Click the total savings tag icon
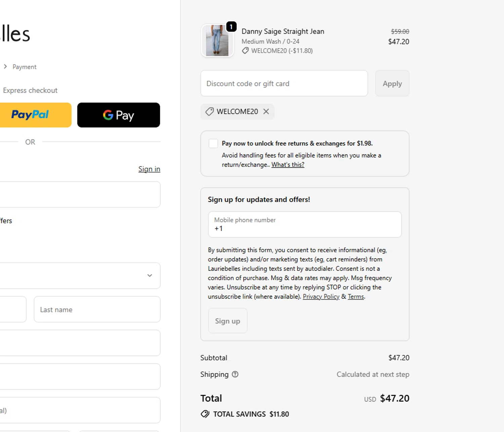Viewport: 504px width, 432px height. [x=205, y=414]
